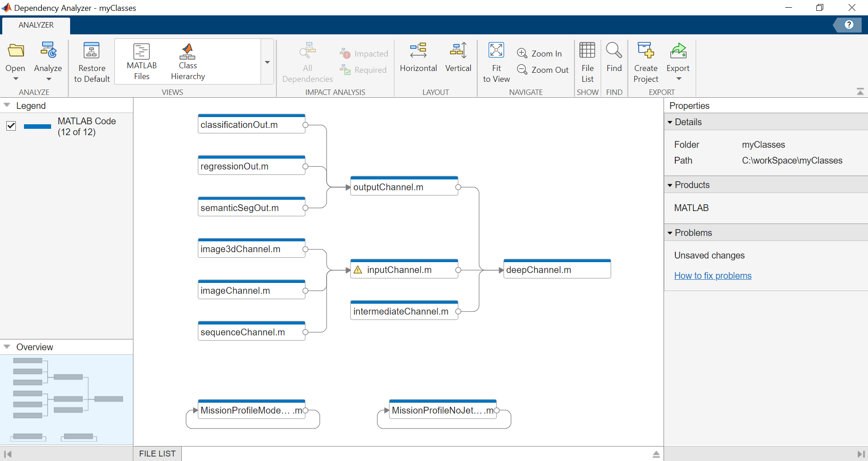The width and height of the screenshot is (868, 461).
Task: Collapse the Legend section
Action: pos(6,104)
